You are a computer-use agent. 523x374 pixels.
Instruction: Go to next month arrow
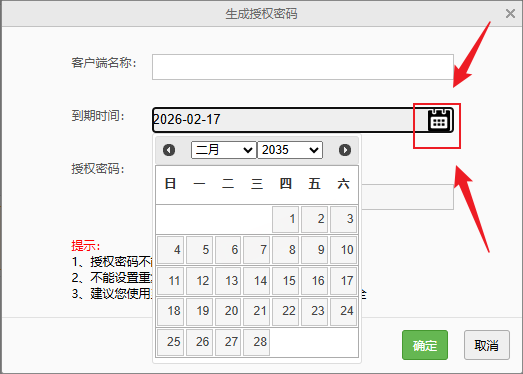[x=345, y=150]
